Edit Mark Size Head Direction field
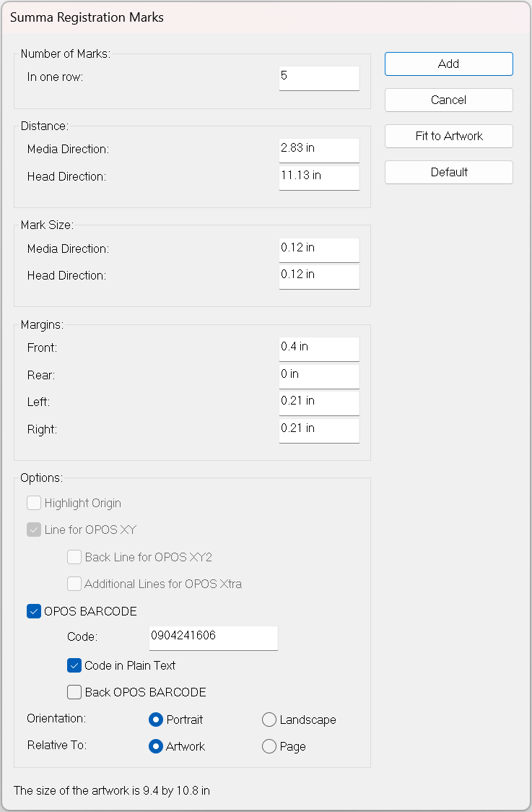The width and height of the screenshot is (532, 812). [x=319, y=277]
